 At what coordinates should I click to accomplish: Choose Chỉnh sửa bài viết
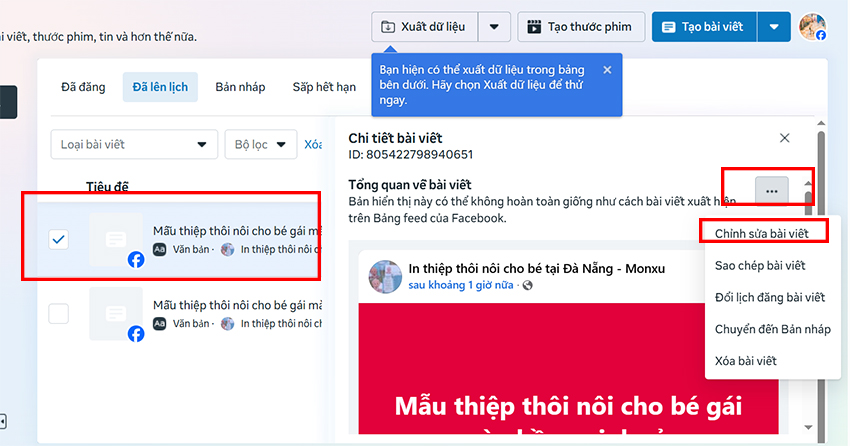pyautogui.click(x=762, y=234)
